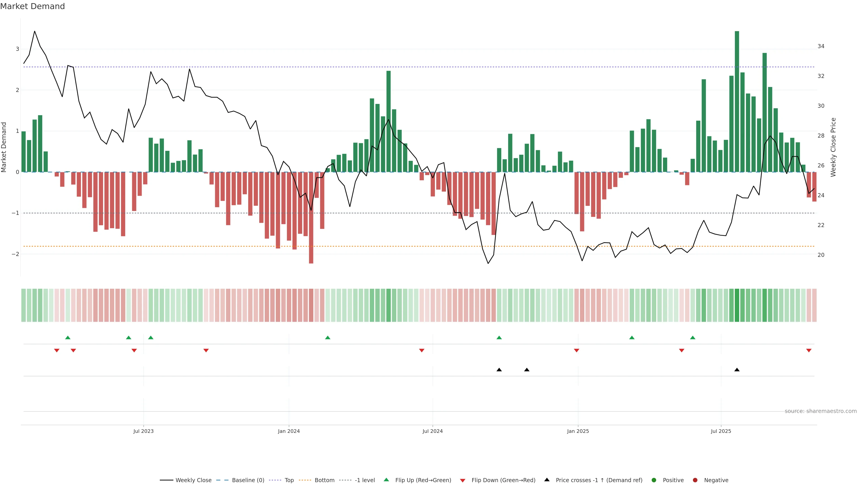Viewport: 868px width, 488px height.
Task: Click the red Flip Down legend triangle icon
Action: (x=463, y=481)
